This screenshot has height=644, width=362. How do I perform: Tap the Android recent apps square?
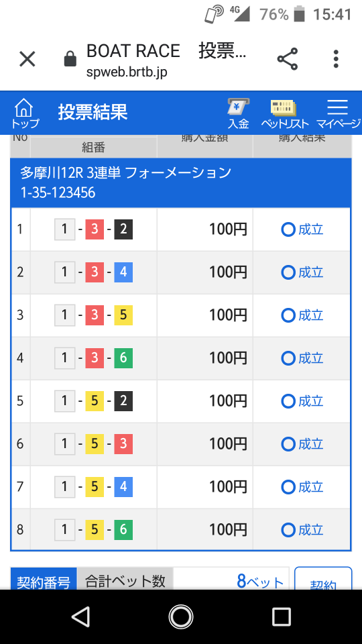(282, 616)
